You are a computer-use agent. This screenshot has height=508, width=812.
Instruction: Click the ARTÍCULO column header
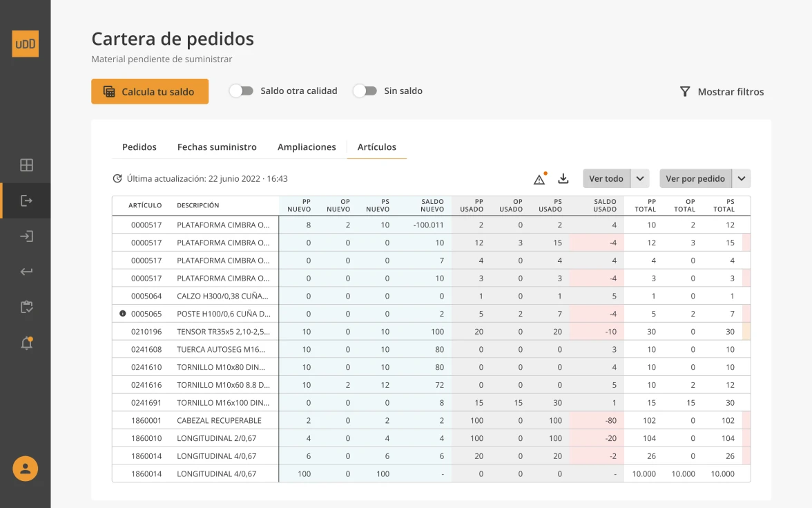tap(145, 205)
